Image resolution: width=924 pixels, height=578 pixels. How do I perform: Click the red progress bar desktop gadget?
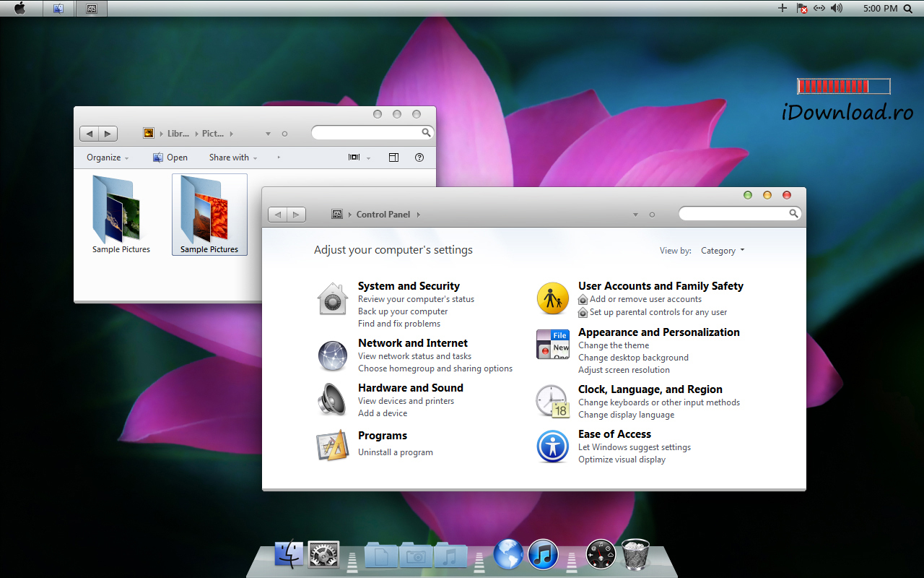pyautogui.click(x=843, y=87)
